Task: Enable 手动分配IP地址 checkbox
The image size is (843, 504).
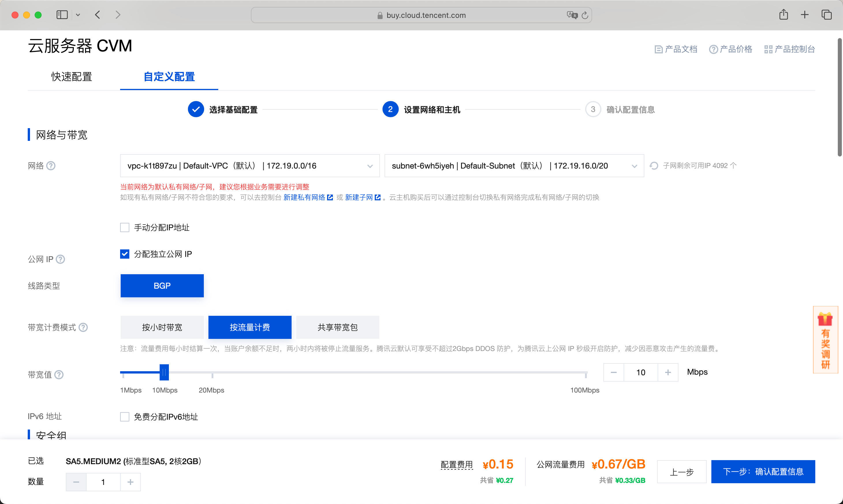Action: tap(125, 227)
